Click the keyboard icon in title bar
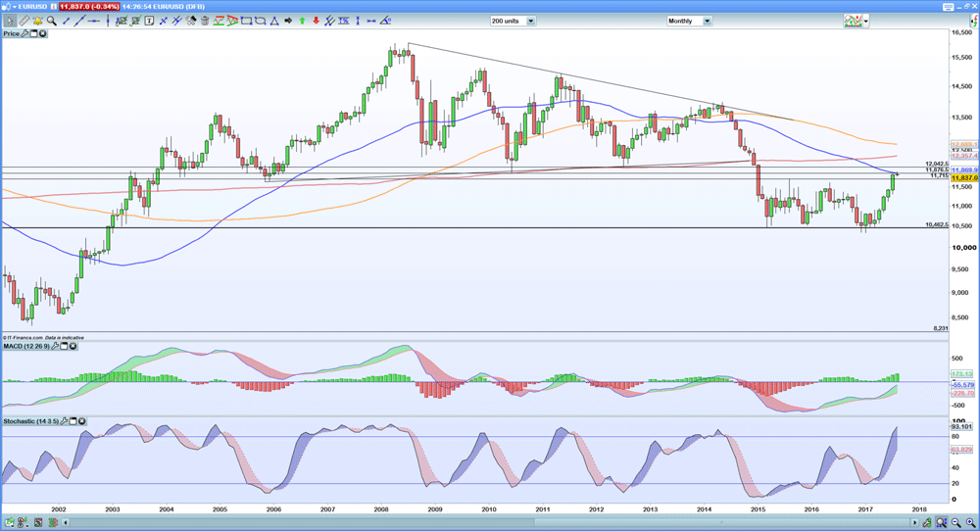 pyautogui.click(x=948, y=7)
